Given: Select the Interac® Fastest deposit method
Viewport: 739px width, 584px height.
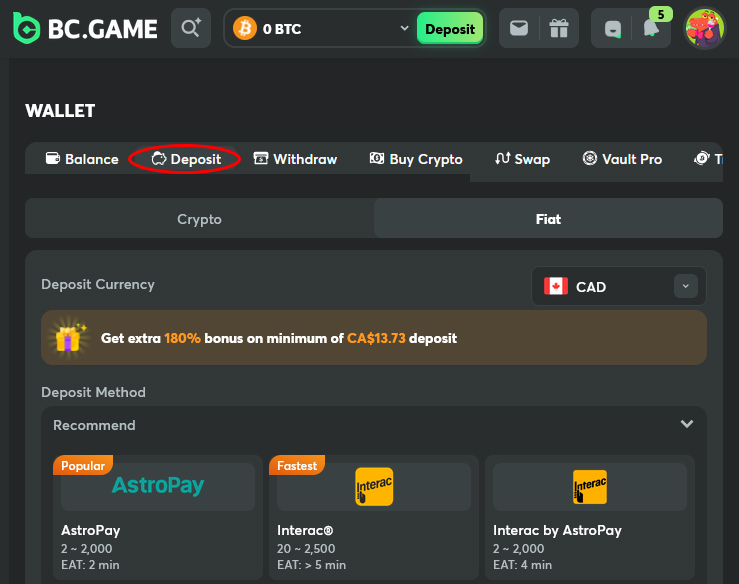Looking at the screenshot, I should [x=374, y=517].
